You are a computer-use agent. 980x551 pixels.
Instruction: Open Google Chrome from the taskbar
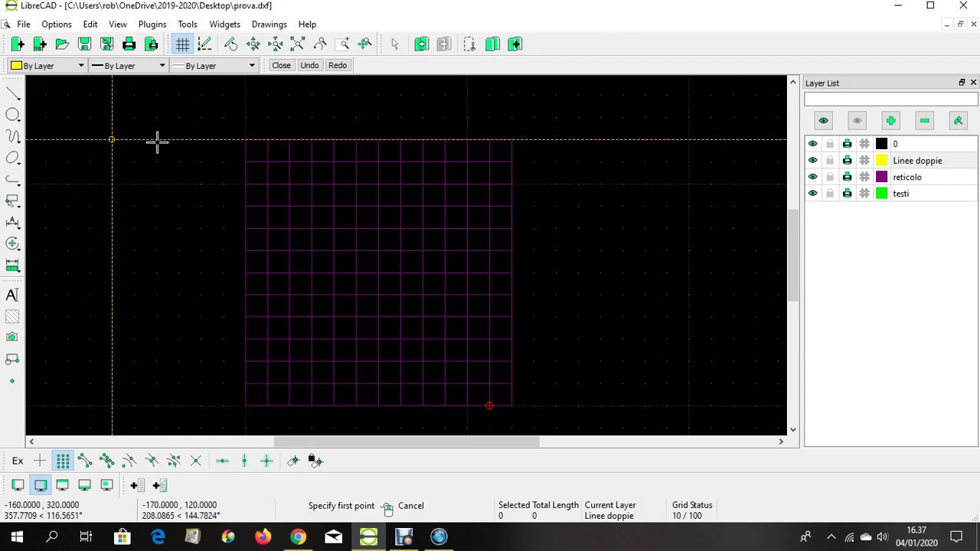pos(298,537)
